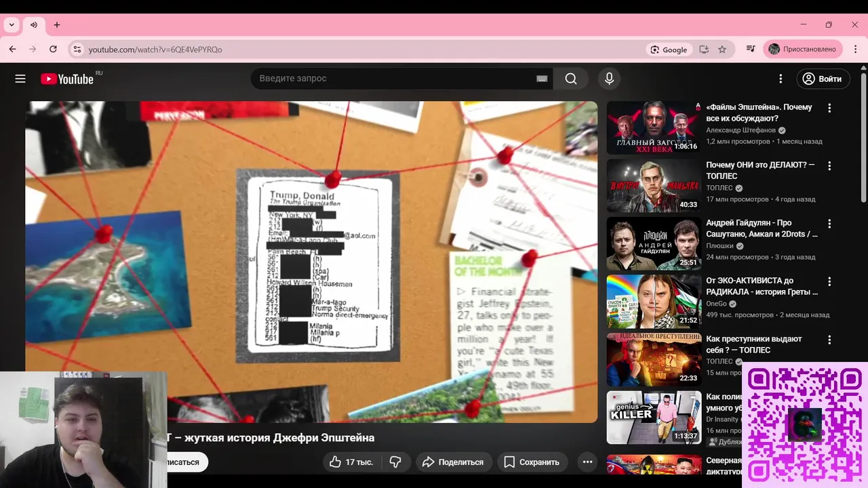868x488 pixels.
Task: Open the OneGo channel name
Action: click(x=716, y=304)
